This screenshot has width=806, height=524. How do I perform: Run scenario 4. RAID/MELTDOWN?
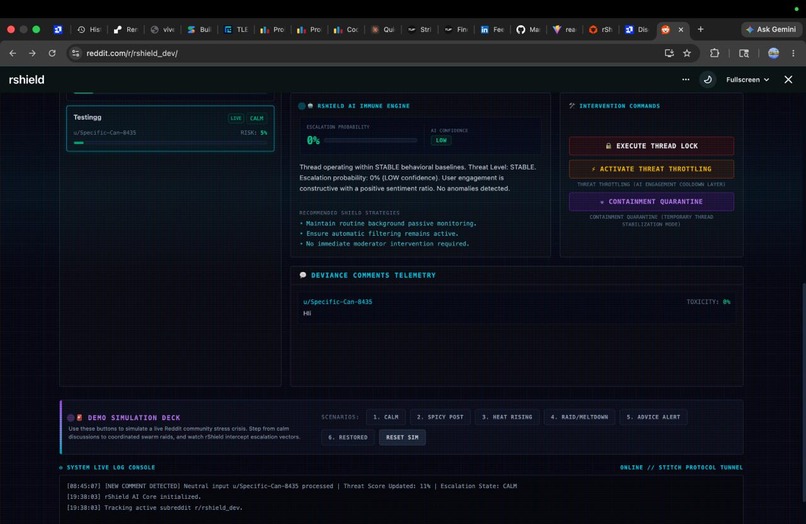579,417
